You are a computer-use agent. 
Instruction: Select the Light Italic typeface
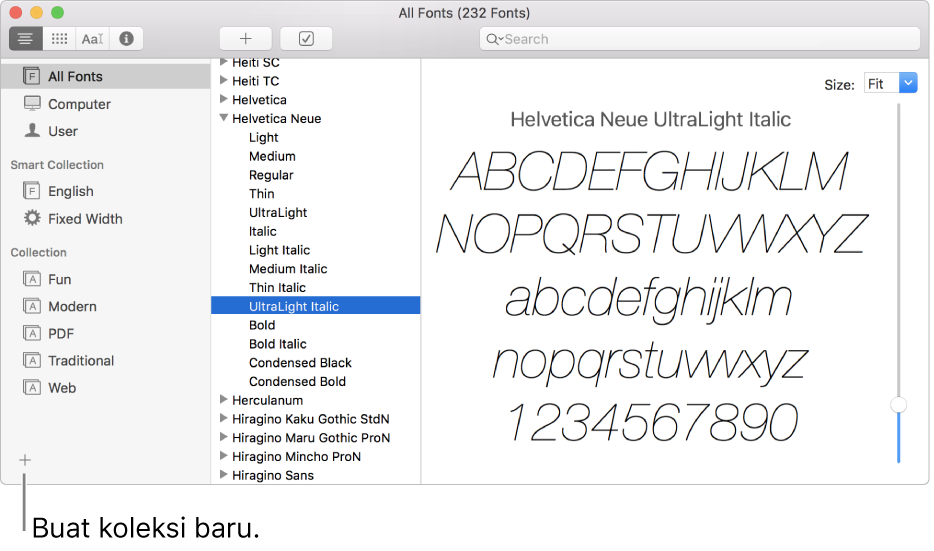279,250
